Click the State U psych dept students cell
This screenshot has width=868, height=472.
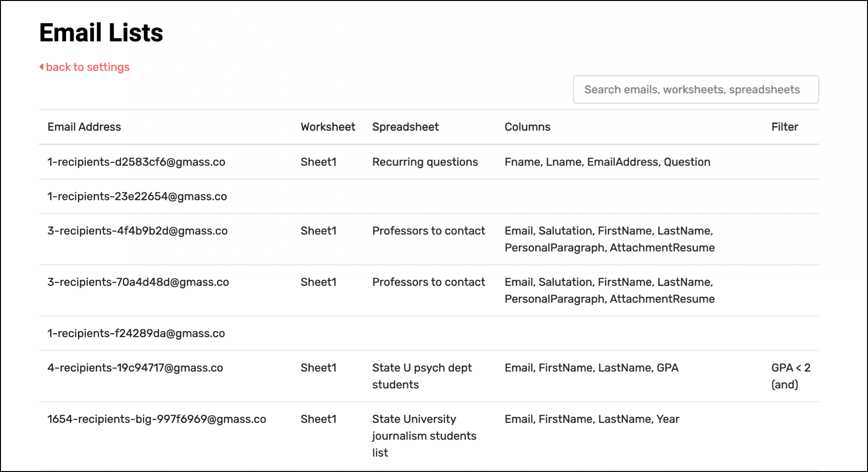click(422, 376)
